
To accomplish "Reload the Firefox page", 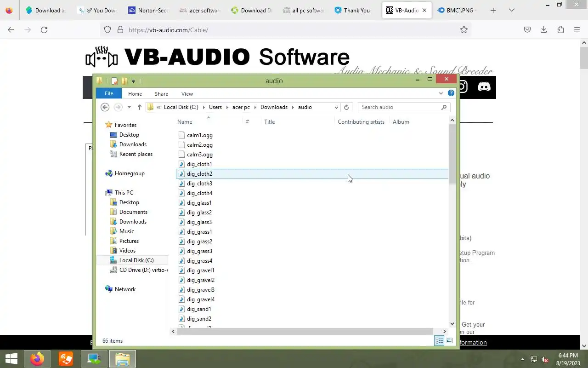I will tap(44, 30).
